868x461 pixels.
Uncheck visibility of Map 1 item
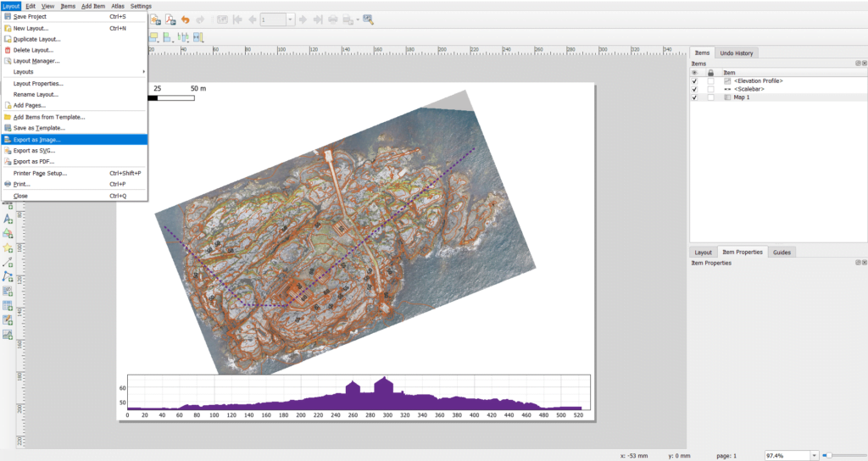click(x=695, y=97)
